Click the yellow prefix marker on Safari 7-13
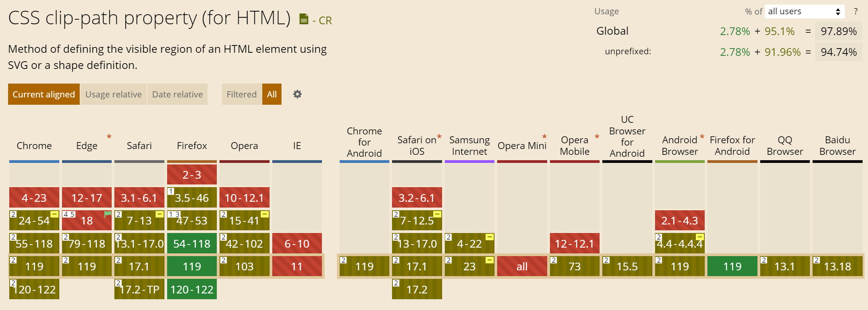The image size is (868, 310). pos(160,214)
